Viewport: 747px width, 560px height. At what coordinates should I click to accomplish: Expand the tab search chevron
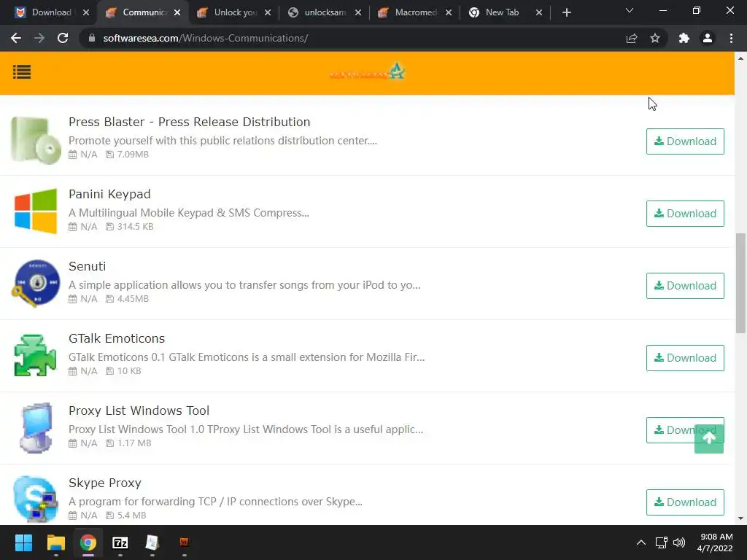630,10
